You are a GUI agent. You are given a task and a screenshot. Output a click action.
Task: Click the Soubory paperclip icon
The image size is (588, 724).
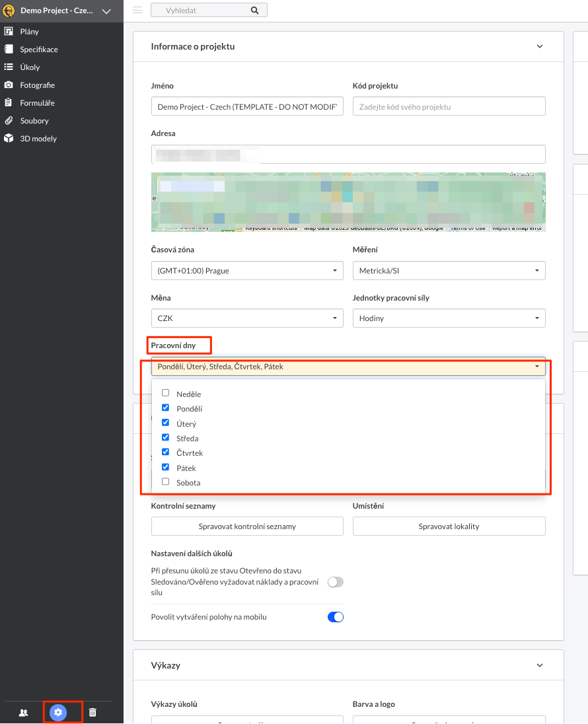point(9,120)
